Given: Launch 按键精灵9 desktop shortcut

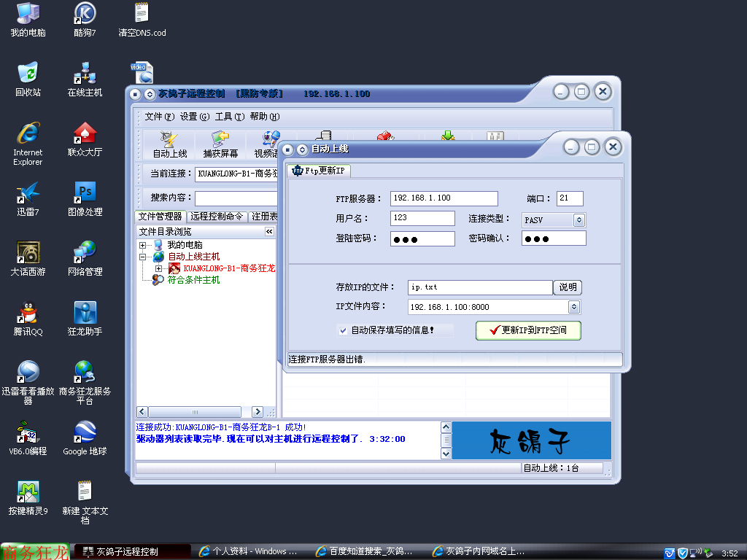Looking at the screenshot, I should (28, 498).
